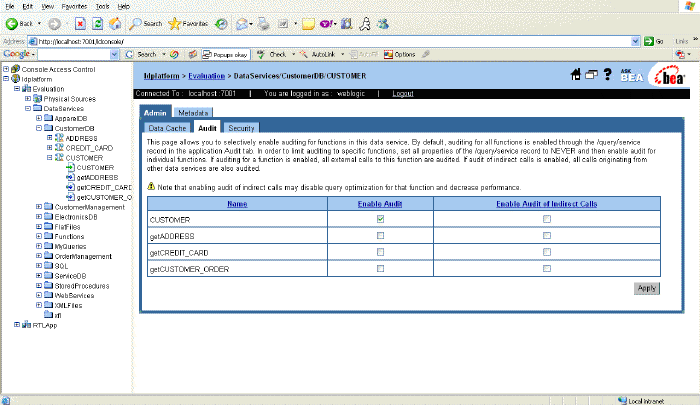
Task: Expand the RTLApp node
Action: tap(17, 325)
